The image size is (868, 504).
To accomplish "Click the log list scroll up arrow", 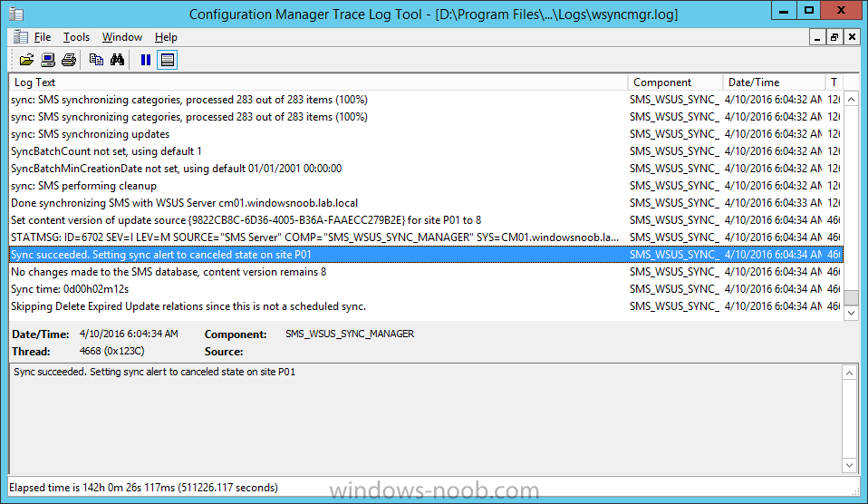I will (x=851, y=99).
